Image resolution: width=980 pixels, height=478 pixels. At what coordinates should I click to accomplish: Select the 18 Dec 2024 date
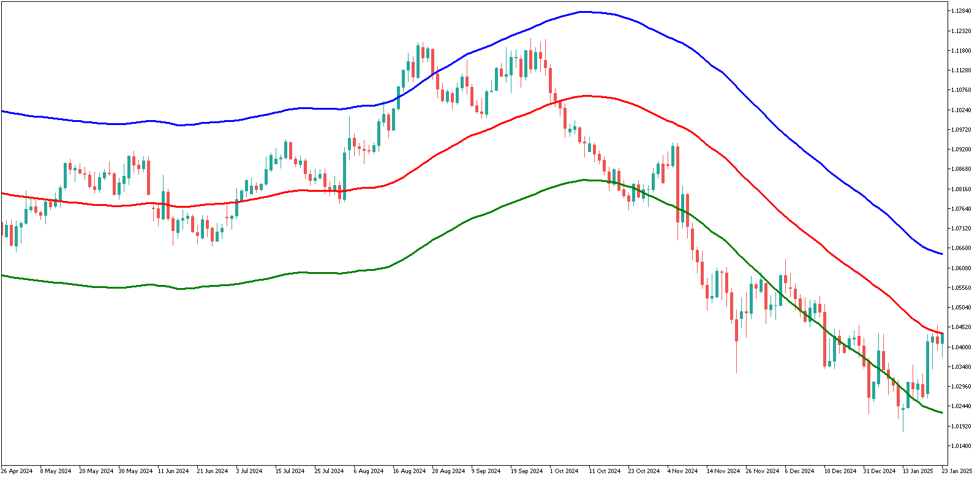pos(840,471)
